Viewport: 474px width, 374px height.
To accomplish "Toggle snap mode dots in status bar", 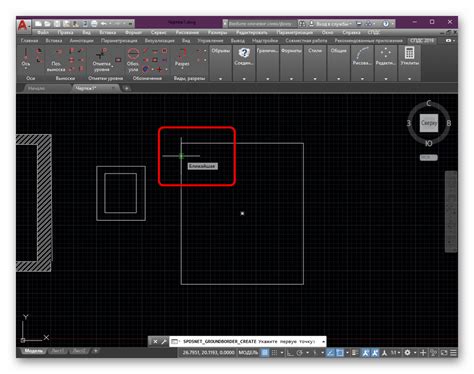I will tap(274, 352).
